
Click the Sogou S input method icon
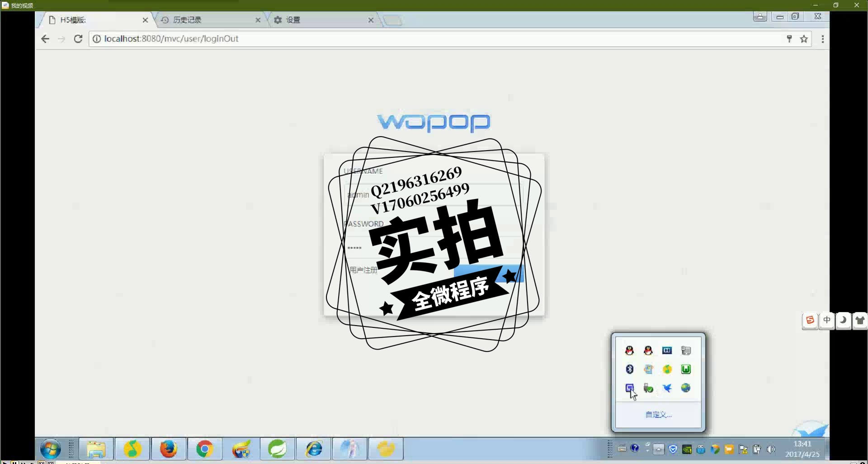click(x=810, y=320)
